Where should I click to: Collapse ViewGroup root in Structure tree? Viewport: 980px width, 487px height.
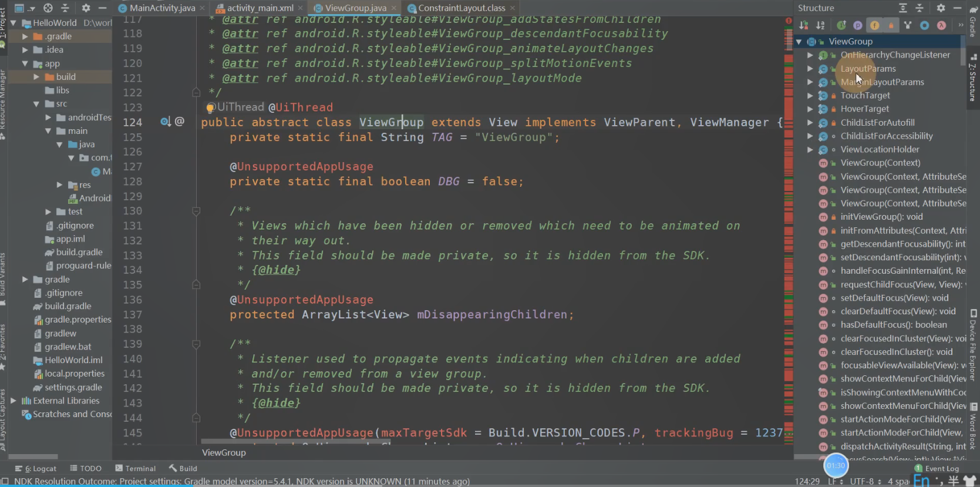(x=799, y=42)
